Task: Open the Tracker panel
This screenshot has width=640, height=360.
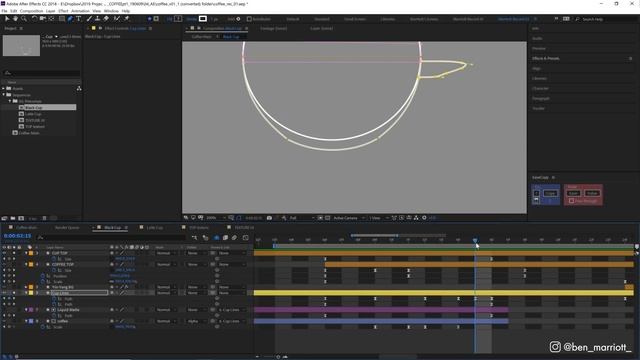Action: (538, 108)
